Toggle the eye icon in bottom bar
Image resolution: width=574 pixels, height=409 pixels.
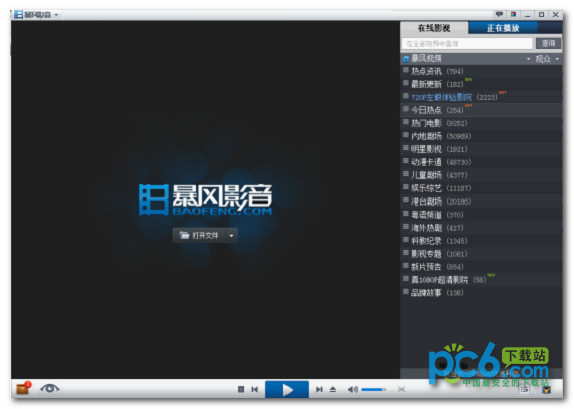(x=49, y=388)
